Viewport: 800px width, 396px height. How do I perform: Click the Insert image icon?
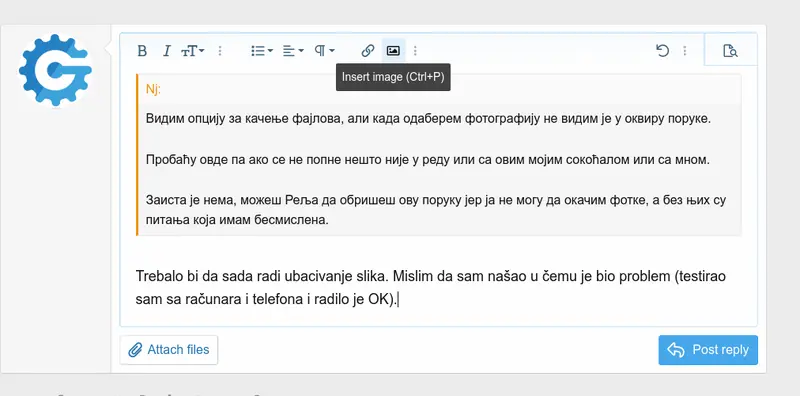(393, 51)
